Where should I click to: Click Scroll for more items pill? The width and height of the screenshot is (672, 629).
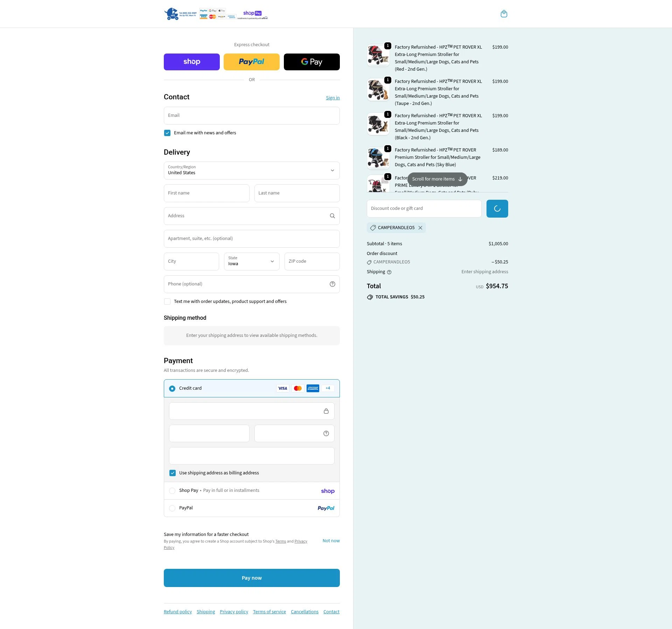pos(437,179)
